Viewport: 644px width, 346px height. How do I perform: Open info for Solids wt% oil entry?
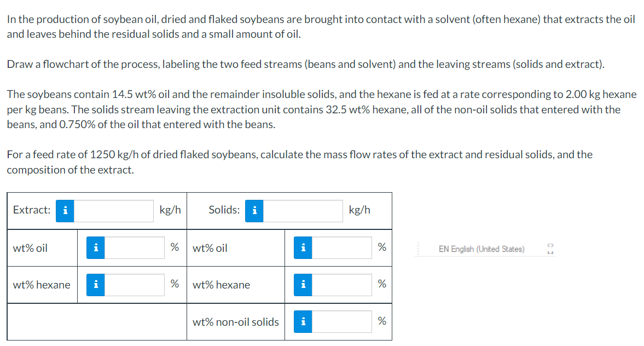coord(303,247)
